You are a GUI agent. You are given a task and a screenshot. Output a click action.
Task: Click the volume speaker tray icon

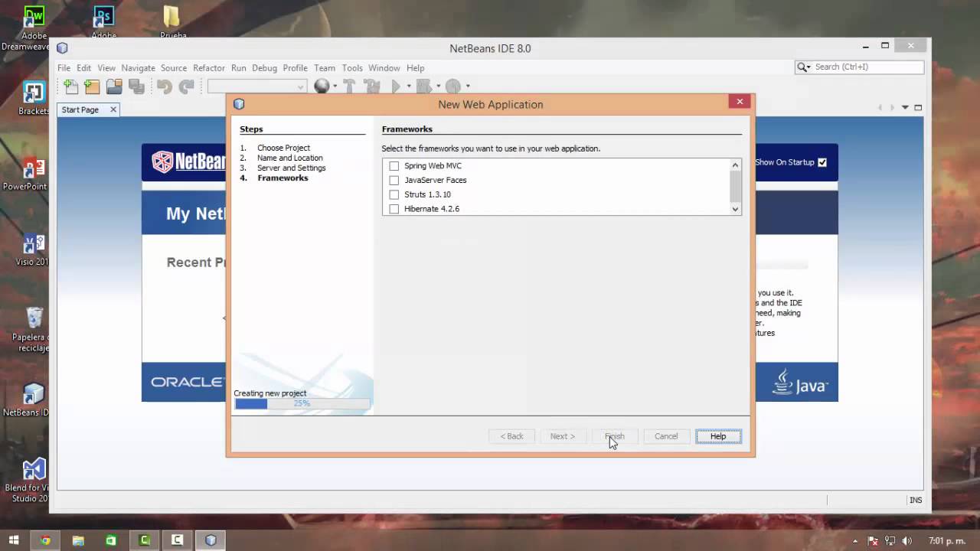click(907, 541)
